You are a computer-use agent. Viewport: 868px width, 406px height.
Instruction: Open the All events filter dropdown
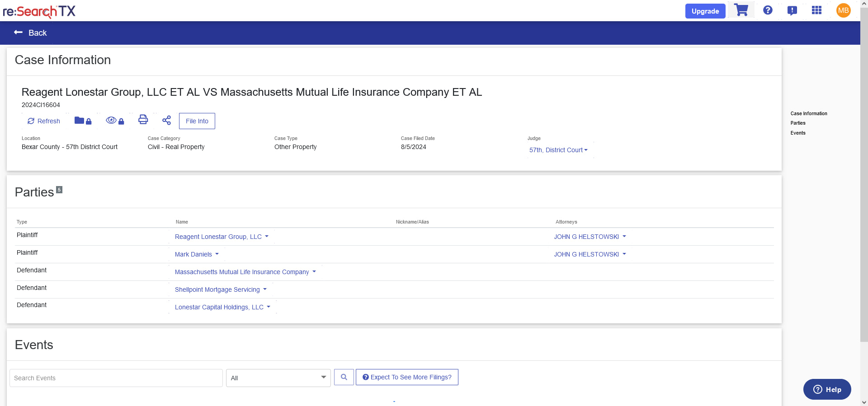[x=278, y=378]
